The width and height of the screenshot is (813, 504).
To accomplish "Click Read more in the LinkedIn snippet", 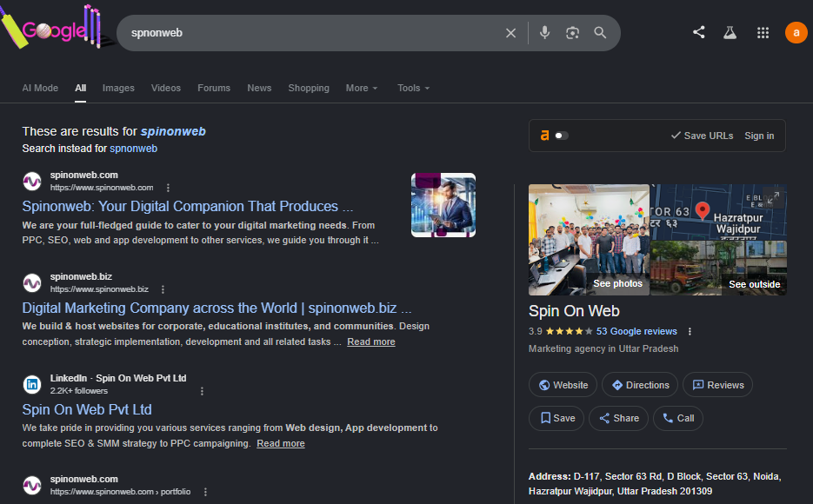I will coord(281,443).
